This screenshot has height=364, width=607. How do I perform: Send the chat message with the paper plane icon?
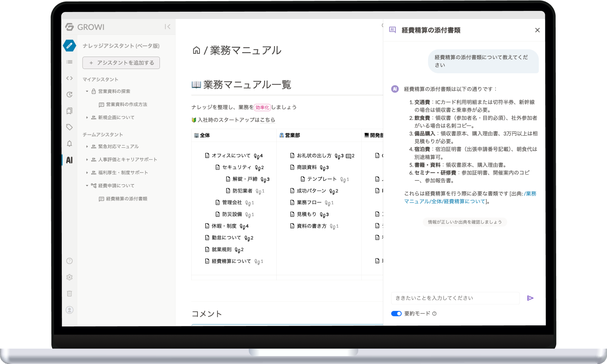pyautogui.click(x=531, y=298)
